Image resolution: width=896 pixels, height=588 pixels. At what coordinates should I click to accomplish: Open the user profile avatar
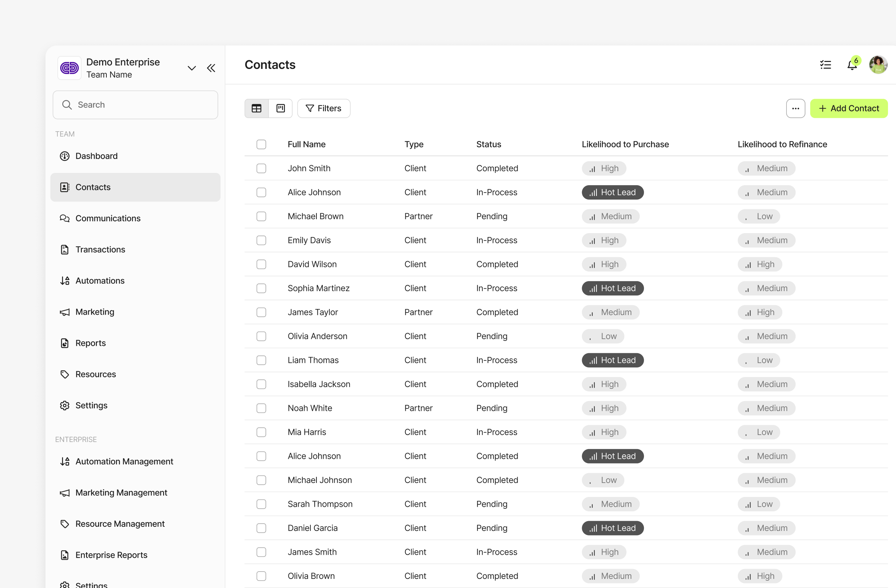click(x=878, y=65)
